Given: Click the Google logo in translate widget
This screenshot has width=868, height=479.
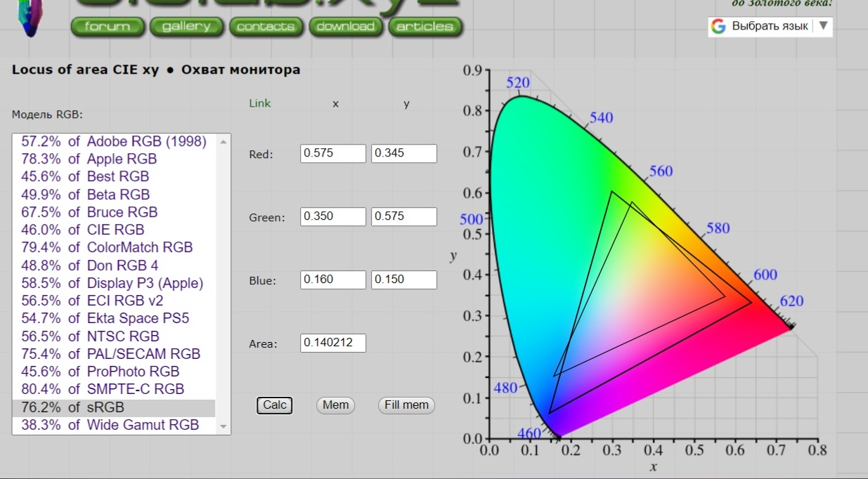Looking at the screenshot, I should coord(718,27).
